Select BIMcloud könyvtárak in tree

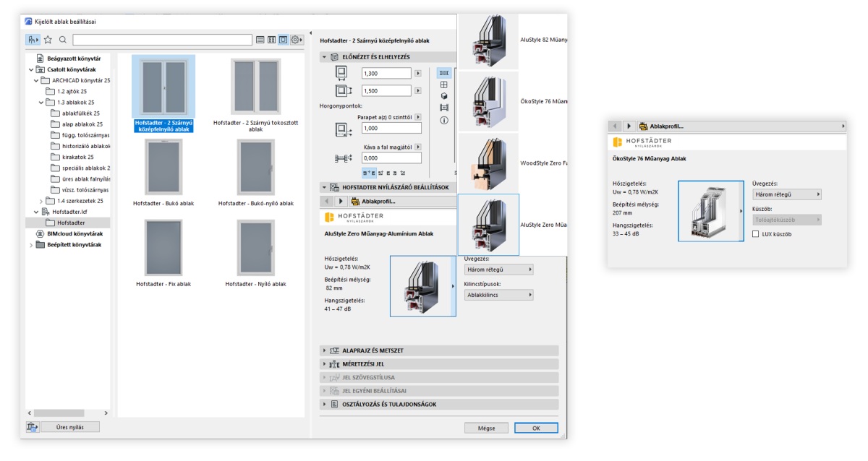69,234
